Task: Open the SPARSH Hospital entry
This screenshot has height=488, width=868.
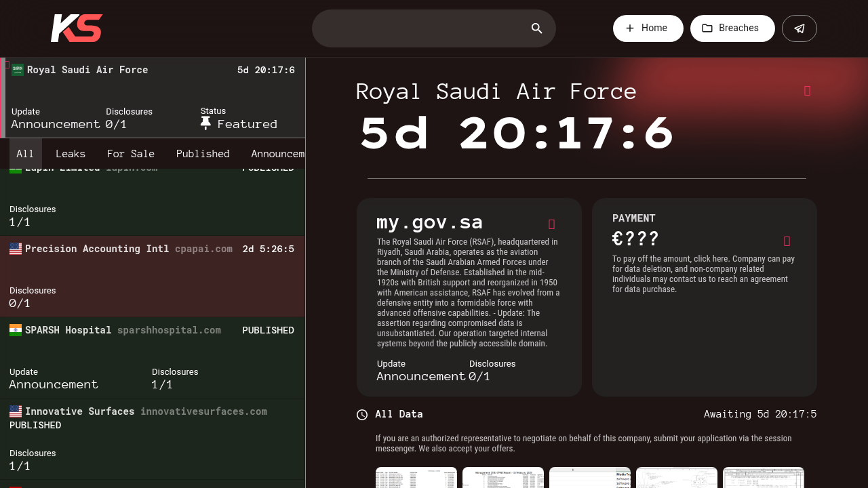Action: [153, 358]
